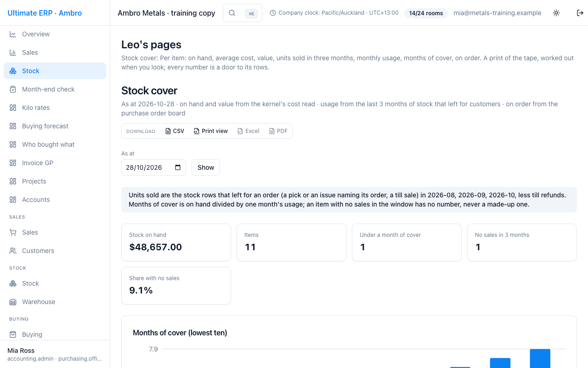This screenshot has height=368, width=588.
Task: Click the tallest bar in cover chart
Action: coord(540,358)
